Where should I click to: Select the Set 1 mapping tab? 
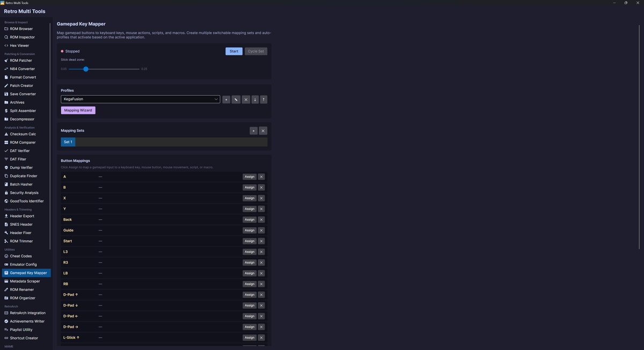[x=68, y=142]
